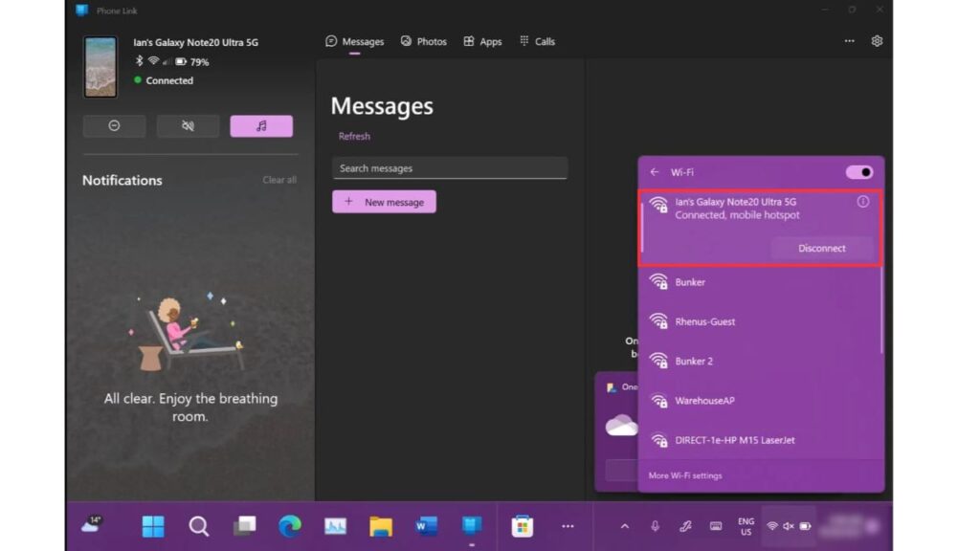This screenshot has width=980, height=551.
Task: Select the Bunker 2 Wi-Fi network
Action: pyautogui.click(x=759, y=361)
